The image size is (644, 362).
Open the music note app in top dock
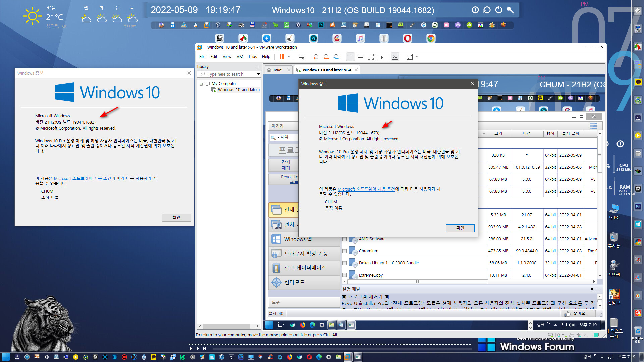coord(361,38)
